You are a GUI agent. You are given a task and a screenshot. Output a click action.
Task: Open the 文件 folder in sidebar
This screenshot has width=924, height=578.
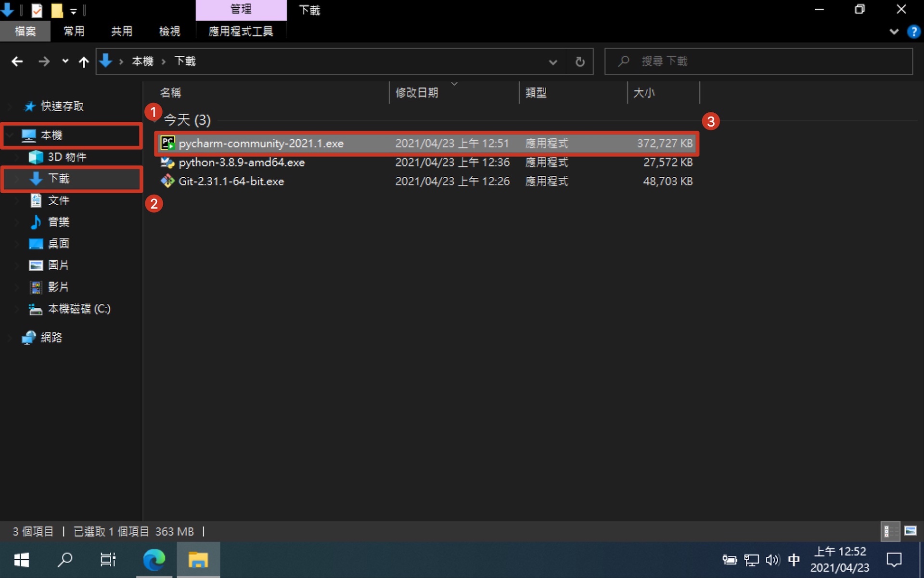coord(59,200)
